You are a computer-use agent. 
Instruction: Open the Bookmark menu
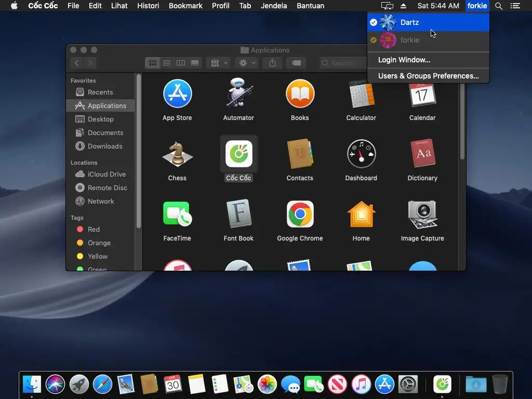185,6
